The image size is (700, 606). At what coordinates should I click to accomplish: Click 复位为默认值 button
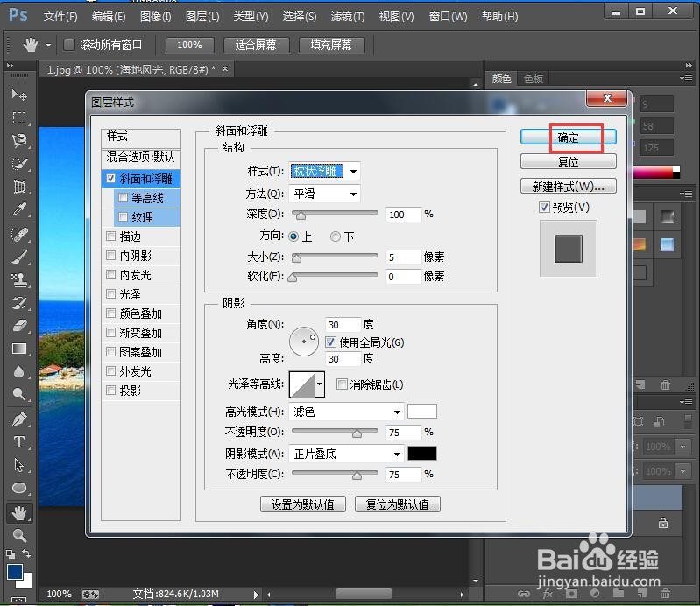pyautogui.click(x=398, y=504)
